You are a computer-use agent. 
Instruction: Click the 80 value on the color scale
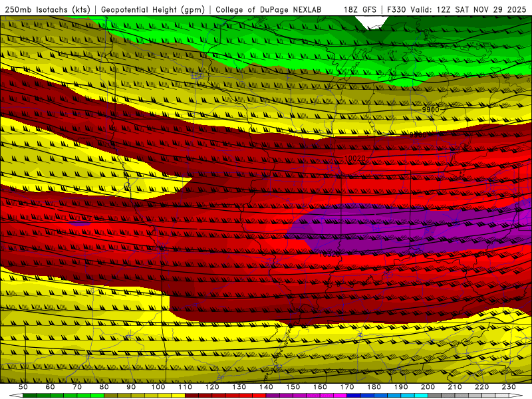click(x=104, y=387)
